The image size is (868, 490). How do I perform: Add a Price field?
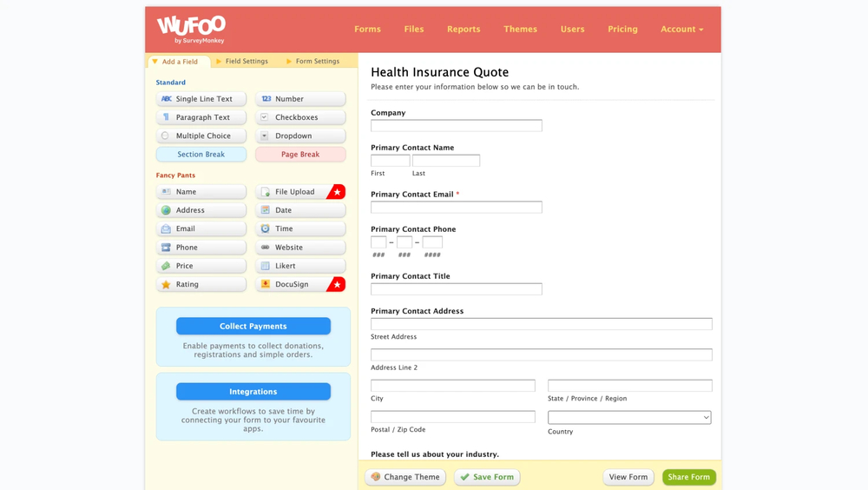(201, 266)
